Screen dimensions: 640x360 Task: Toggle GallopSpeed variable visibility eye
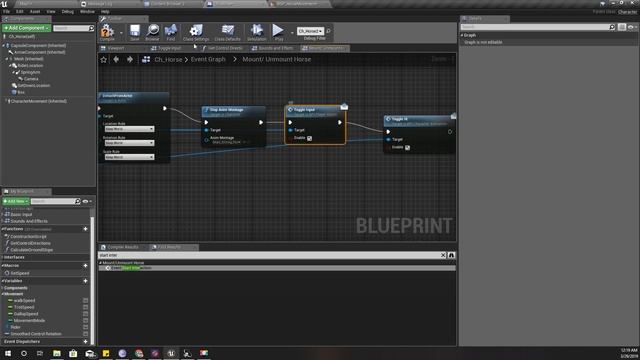[x=86, y=314]
